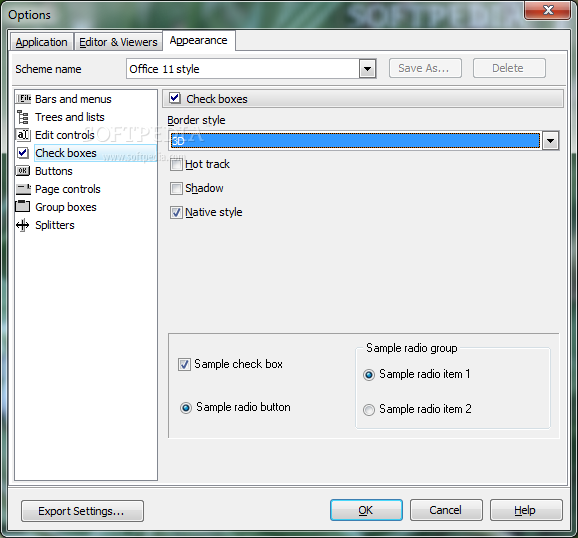Click the Edit controls icon
The image size is (578, 538).
(23, 135)
